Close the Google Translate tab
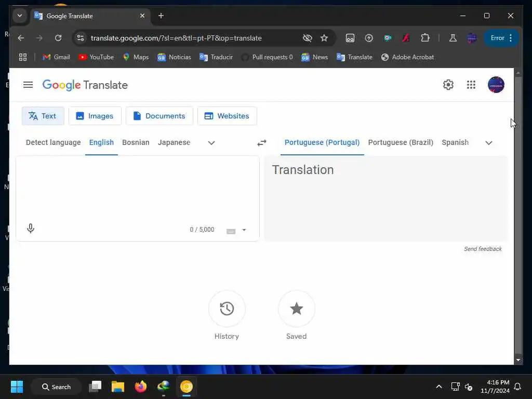 (142, 16)
